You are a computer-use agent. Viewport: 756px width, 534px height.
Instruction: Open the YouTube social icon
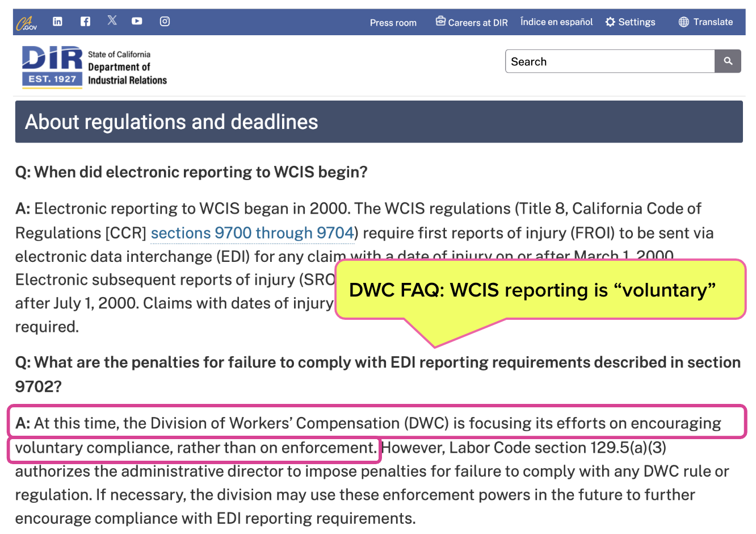pyautogui.click(x=137, y=21)
